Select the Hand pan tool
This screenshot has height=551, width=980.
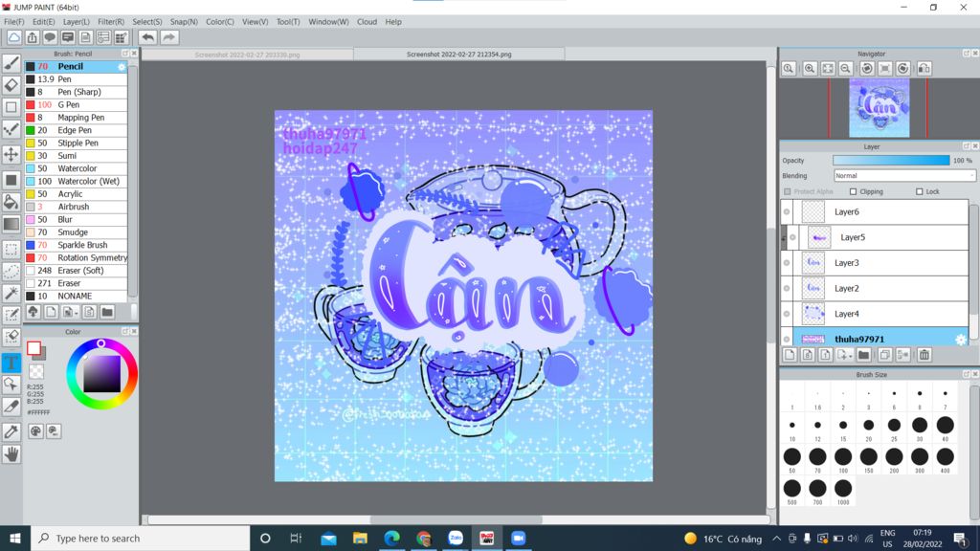click(11, 454)
